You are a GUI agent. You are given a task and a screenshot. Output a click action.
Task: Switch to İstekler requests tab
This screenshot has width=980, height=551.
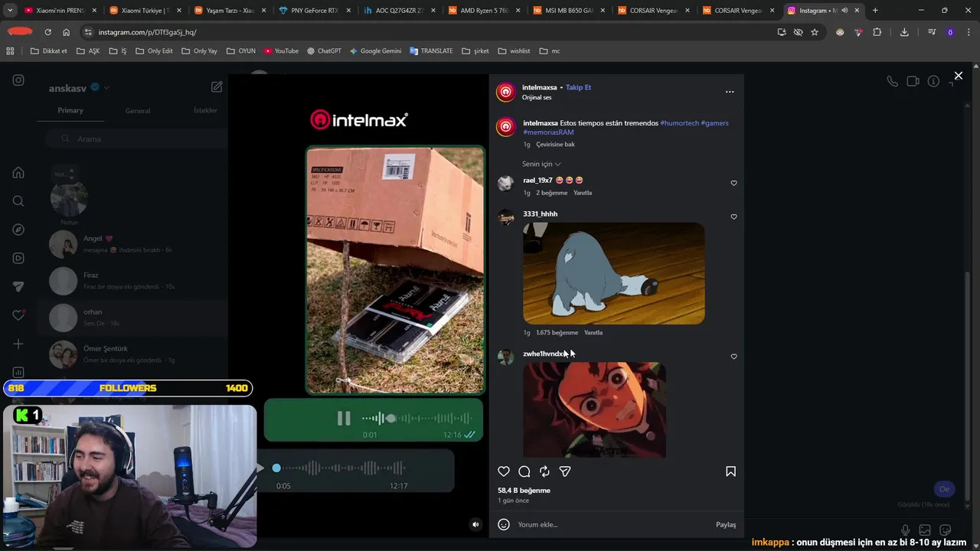205,110
